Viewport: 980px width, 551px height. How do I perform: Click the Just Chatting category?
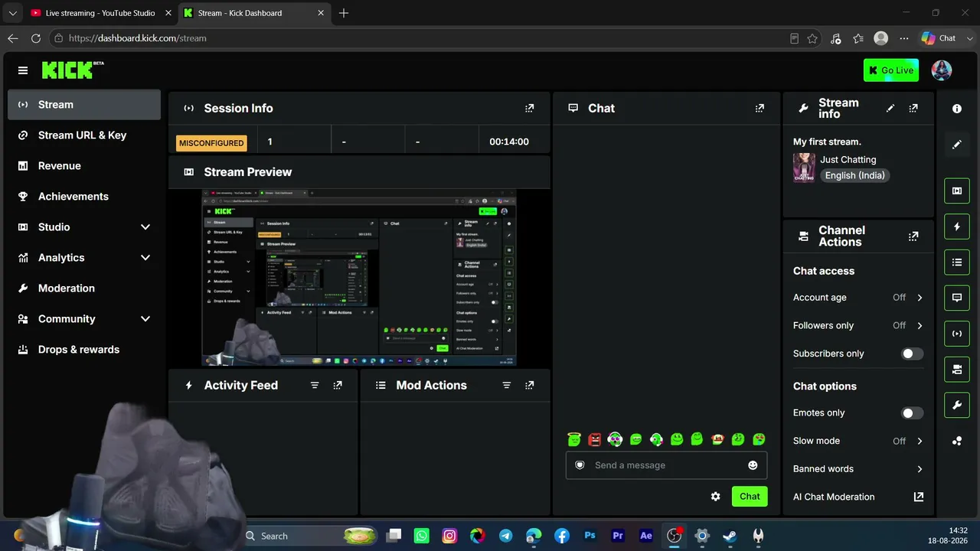coord(848,160)
